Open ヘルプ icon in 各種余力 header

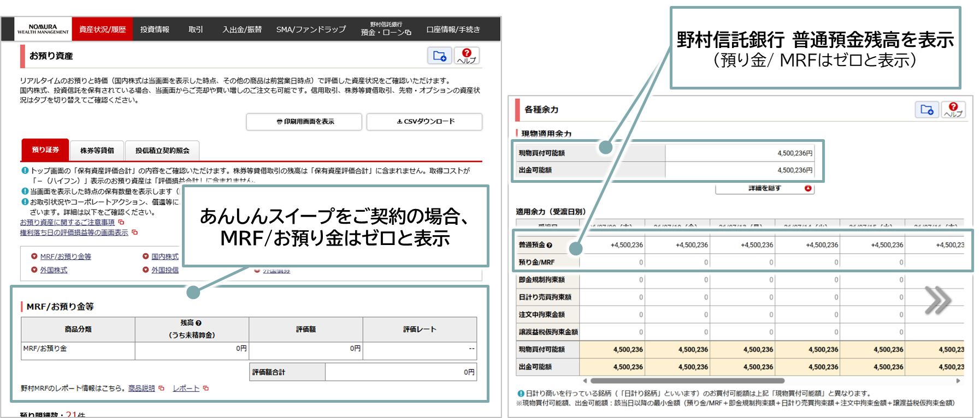pyautogui.click(x=953, y=110)
